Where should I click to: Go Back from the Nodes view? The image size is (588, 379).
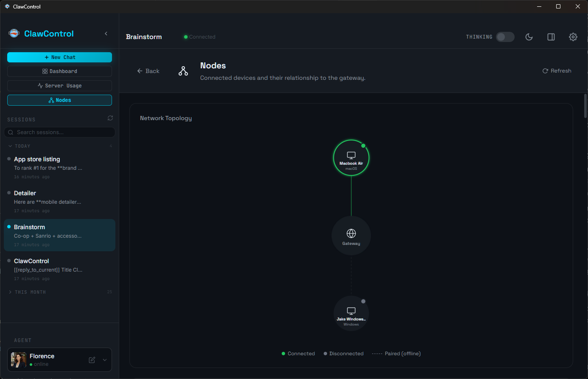[x=148, y=71]
